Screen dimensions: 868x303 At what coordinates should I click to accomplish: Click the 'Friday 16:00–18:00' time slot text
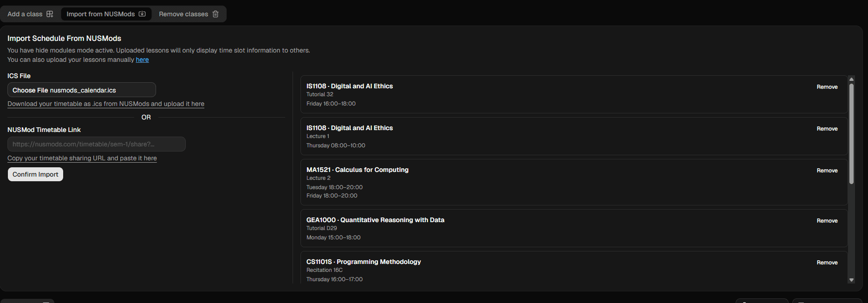point(331,104)
